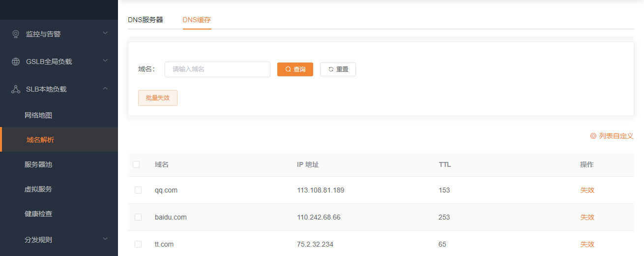Click the magnifier icon on 查询 button
This screenshot has width=644, height=256.
pos(288,69)
